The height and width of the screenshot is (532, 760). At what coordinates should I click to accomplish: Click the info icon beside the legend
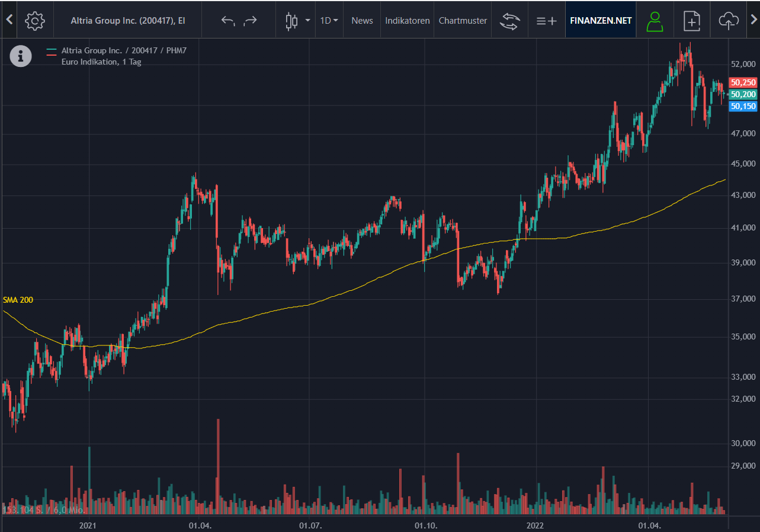tap(21, 56)
